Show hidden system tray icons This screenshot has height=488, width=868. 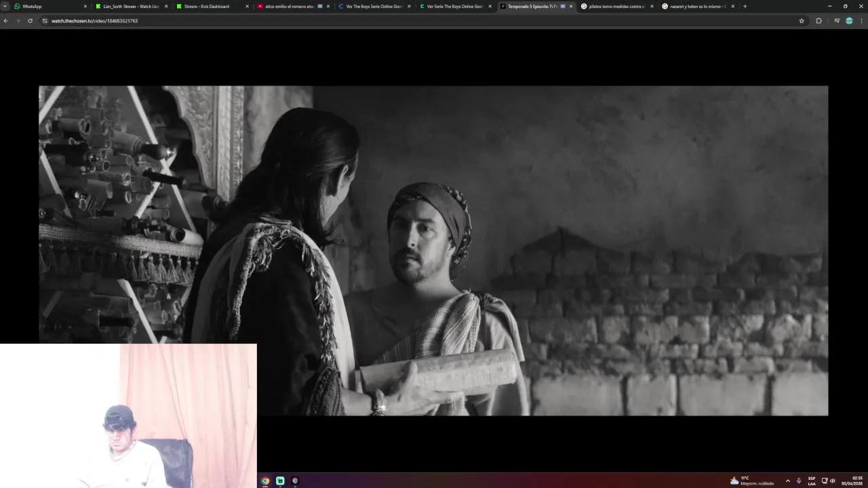[x=787, y=481]
